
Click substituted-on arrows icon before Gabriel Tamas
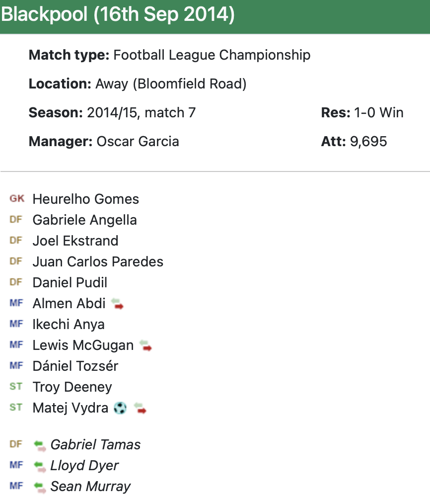(x=40, y=445)
